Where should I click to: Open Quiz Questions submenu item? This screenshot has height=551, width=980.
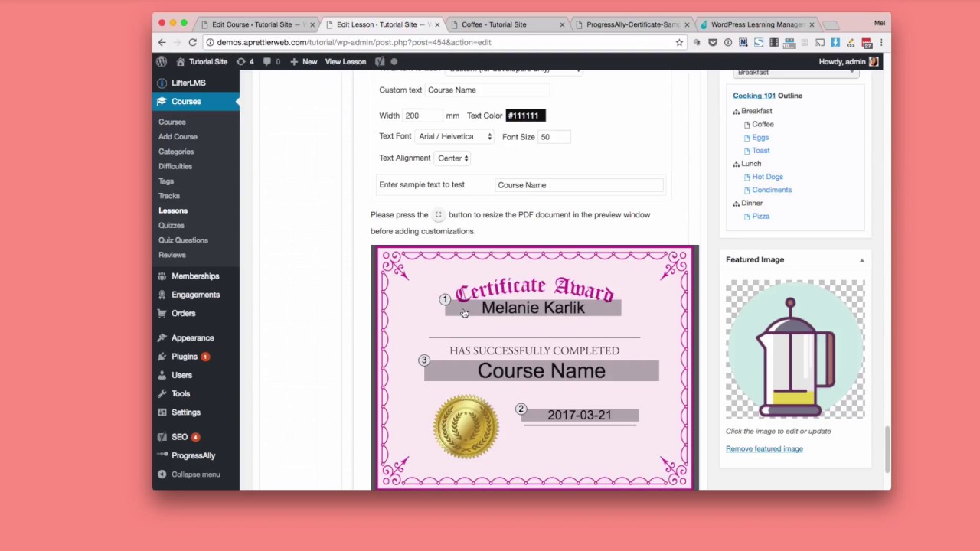click(x=183, y=240)
